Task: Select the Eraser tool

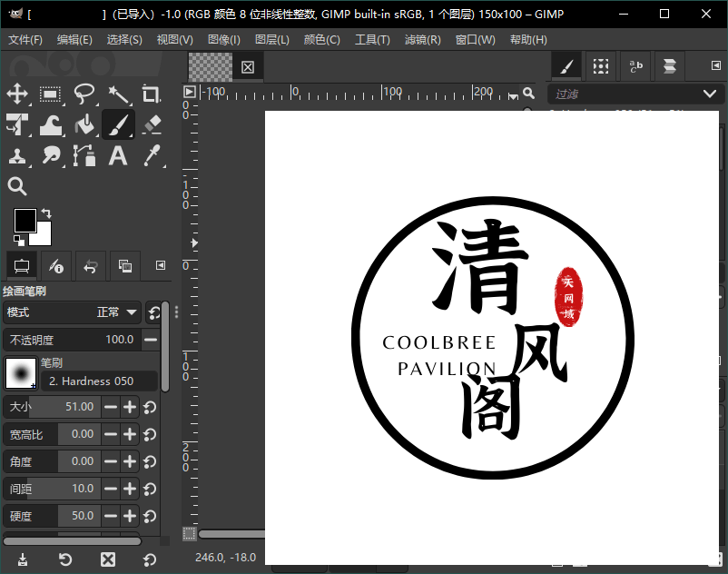Action: click(x=152, y=124)
